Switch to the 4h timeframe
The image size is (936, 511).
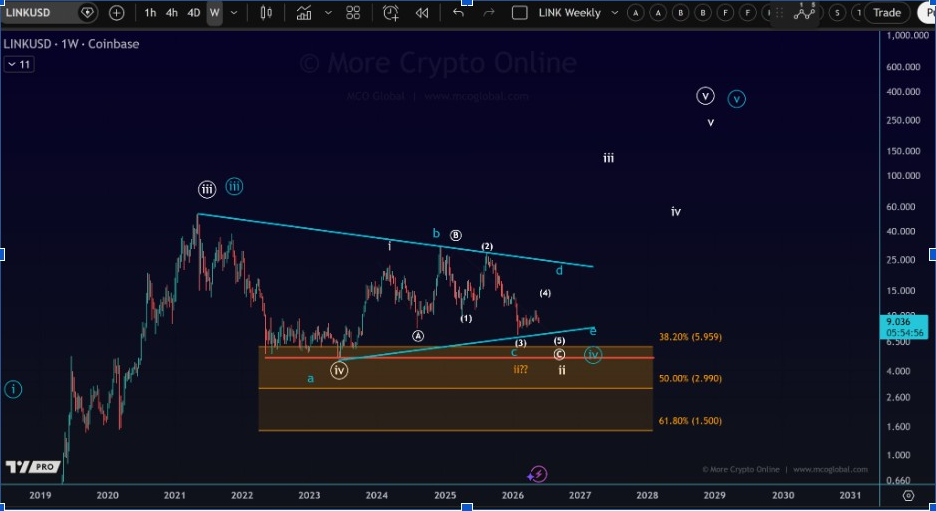[x=172, y=13]
